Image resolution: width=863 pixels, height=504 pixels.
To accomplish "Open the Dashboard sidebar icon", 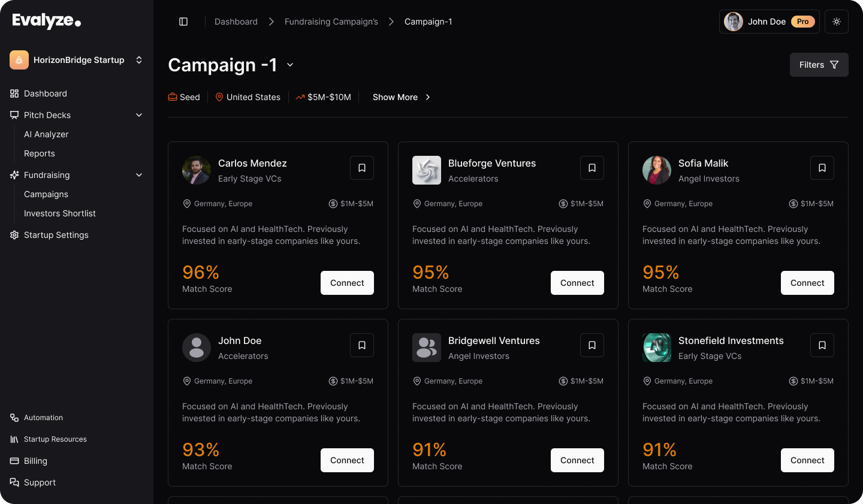I will click(14, 93).
